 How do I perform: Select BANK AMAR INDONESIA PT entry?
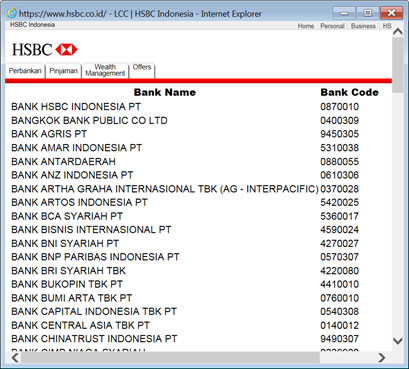coord(77,148)
